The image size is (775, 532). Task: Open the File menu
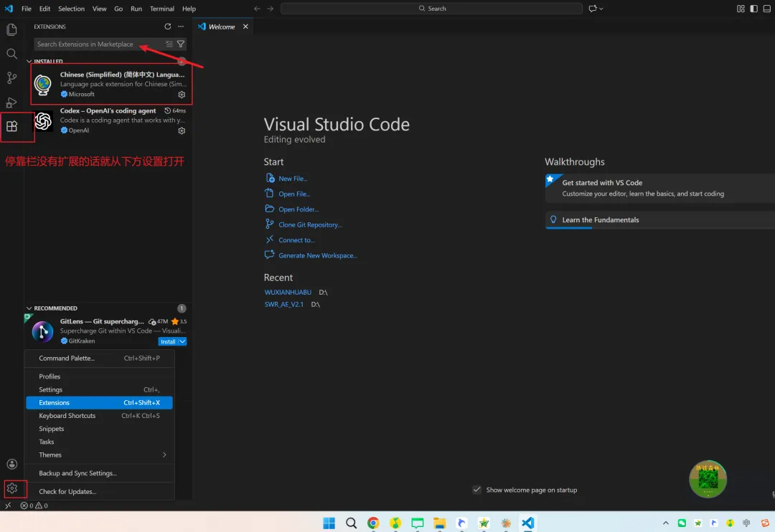(27, 9)
